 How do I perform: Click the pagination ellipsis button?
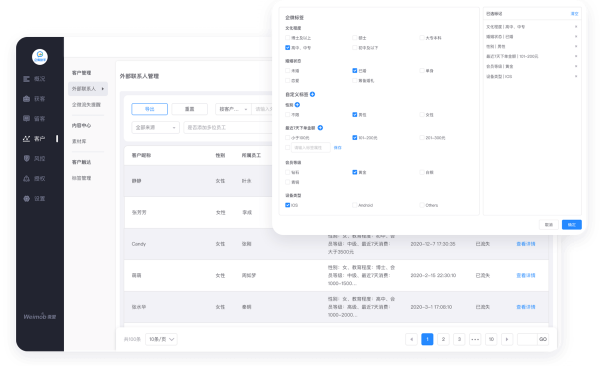point(475,339)
